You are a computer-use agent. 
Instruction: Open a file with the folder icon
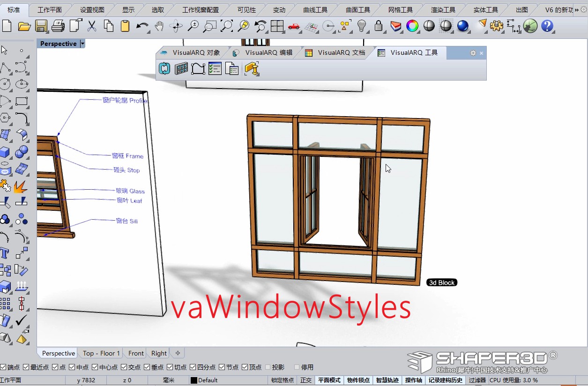[x=24, y=26]
